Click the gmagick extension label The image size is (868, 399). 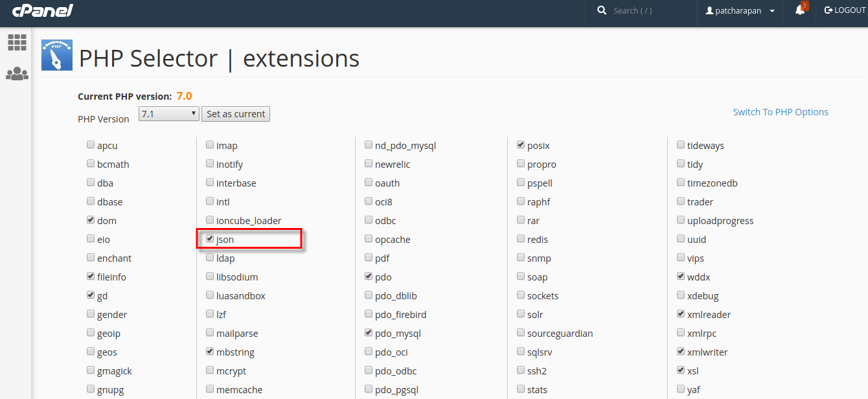(x=115, y=372)
